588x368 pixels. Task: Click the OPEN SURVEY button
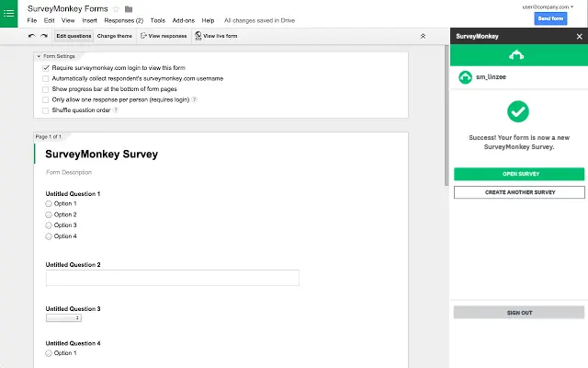pyautogui.click(x=519, y=174)
